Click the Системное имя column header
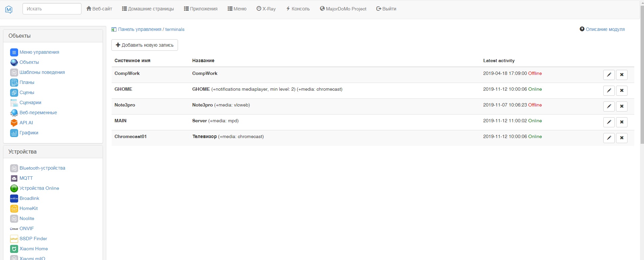Image resolution: width=644 pixels, height=260 pixels. point(133,60)
